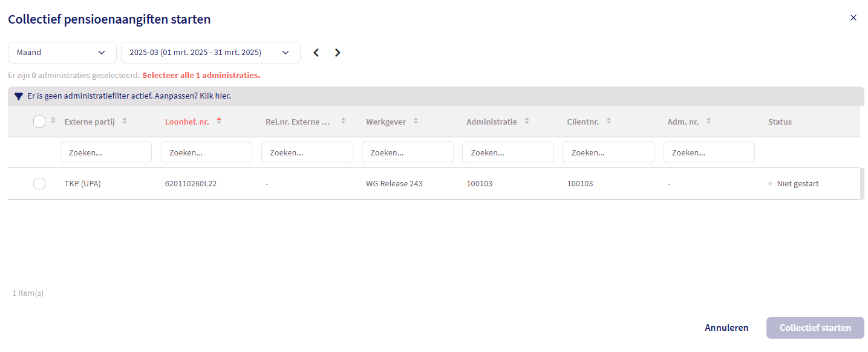Screen dimensions: 868x352
Task: Sort by Externe partij column arrows
Action: pos(125,121)
